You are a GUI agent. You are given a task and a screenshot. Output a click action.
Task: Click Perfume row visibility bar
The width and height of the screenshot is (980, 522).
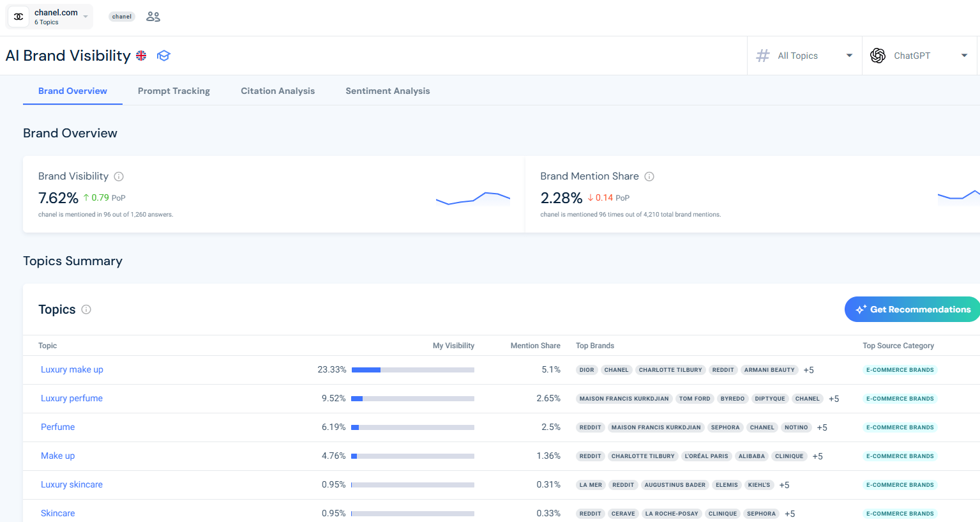[x=413, y=427]
